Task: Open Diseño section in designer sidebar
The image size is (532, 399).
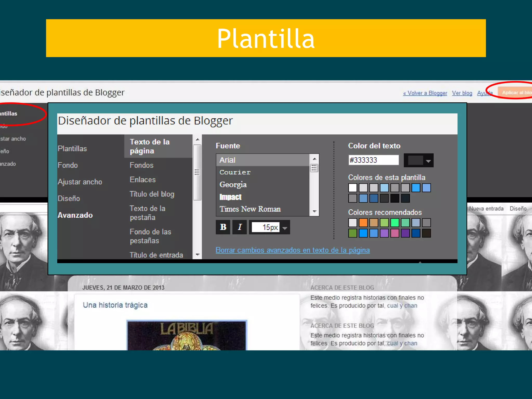Action: coord(69,198)
